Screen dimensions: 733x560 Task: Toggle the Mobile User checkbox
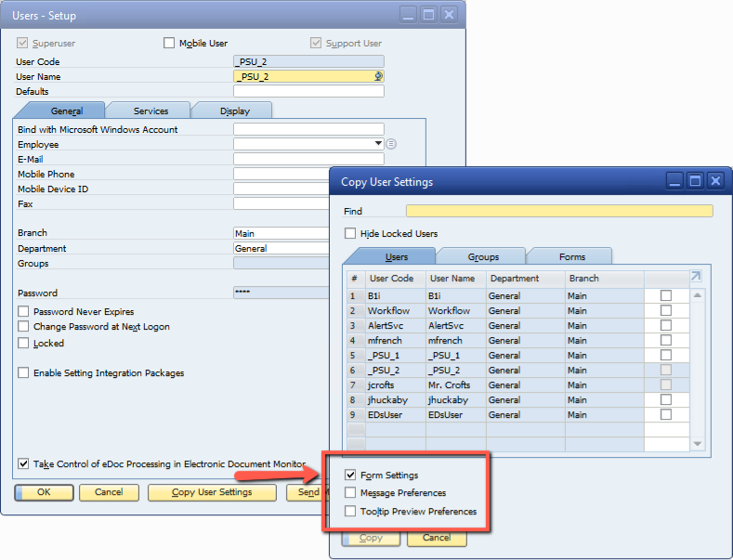coord(169,43)
